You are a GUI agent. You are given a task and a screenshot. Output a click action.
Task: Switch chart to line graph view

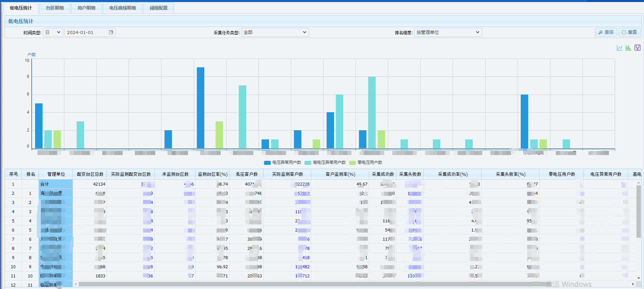[x=619, y=48]
